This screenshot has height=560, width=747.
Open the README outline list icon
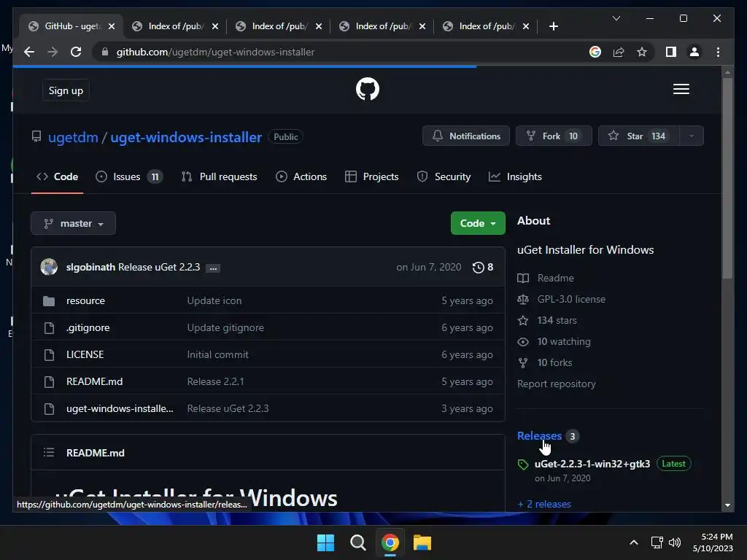pyautogui.click(x=49, y=452)
